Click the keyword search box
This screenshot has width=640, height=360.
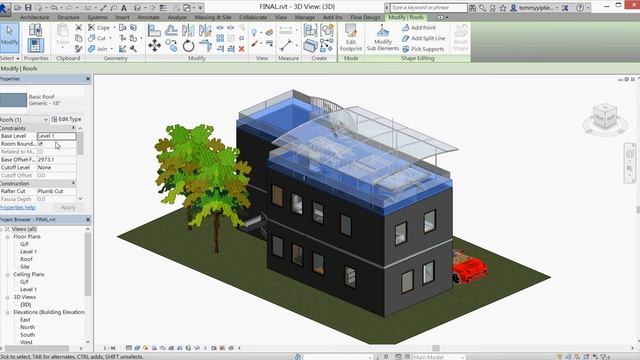428,8
